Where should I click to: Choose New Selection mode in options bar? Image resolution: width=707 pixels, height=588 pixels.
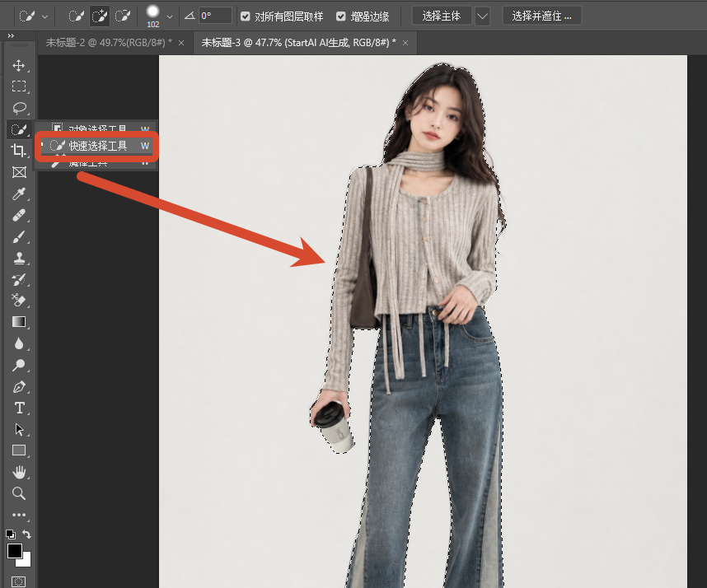(76, 16)
